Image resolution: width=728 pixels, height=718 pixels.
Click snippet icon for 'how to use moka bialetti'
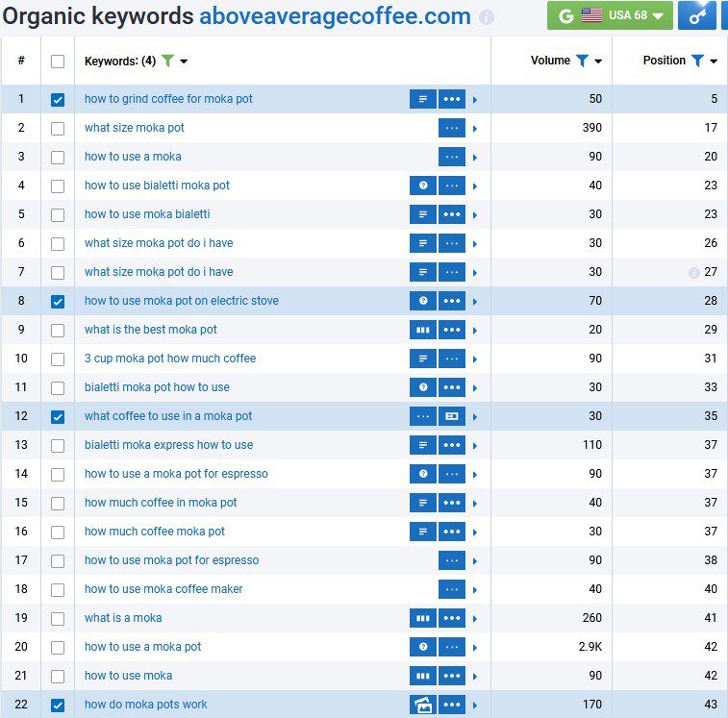(423, 214)
